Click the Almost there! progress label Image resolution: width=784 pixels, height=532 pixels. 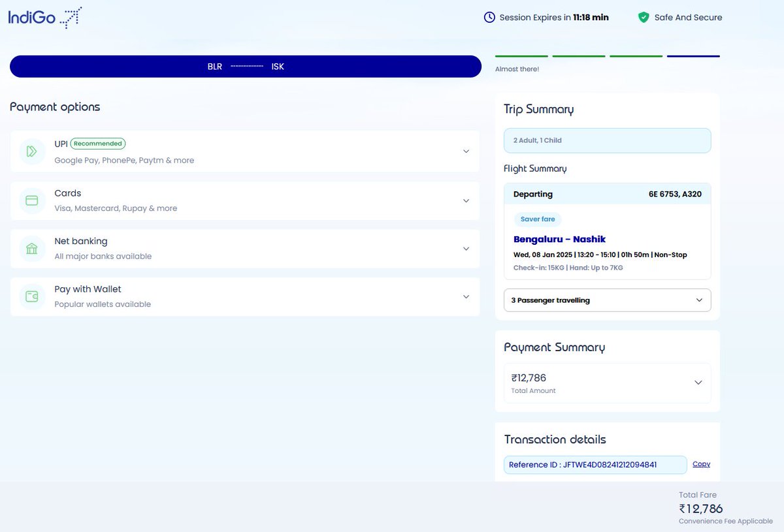tap(517, 69)
